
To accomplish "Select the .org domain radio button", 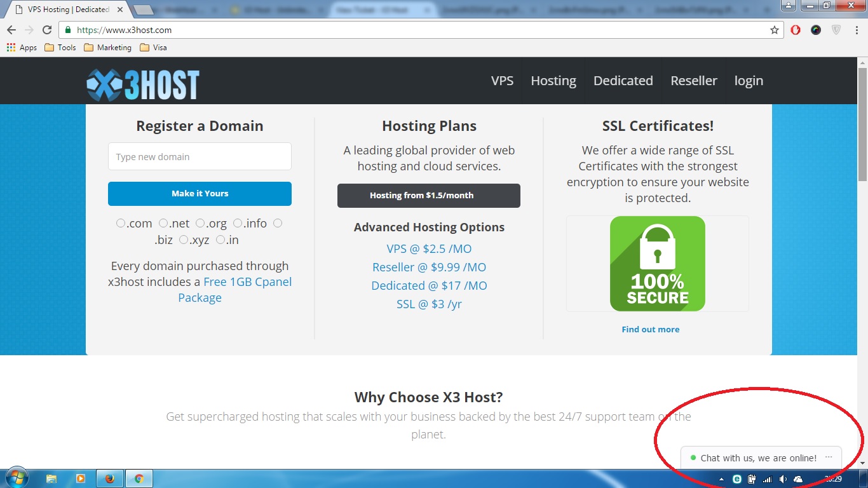I will click(200, 223).
